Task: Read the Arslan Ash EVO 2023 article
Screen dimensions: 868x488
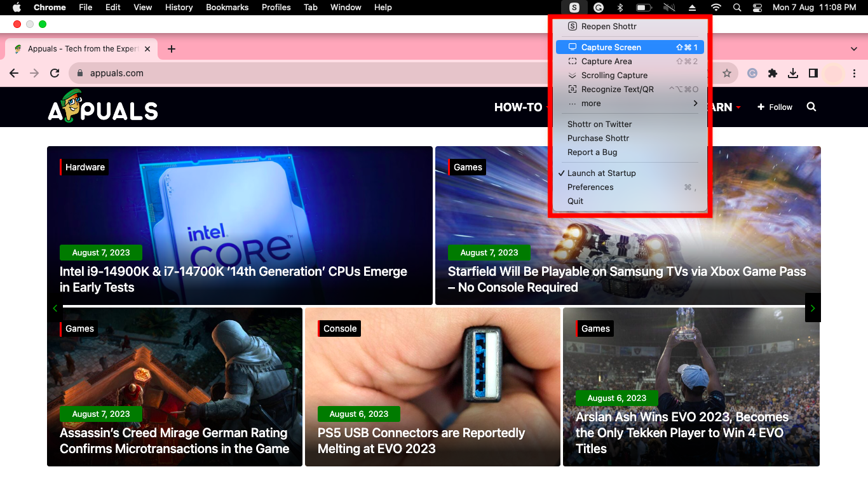Action: (x=682, y=433)
